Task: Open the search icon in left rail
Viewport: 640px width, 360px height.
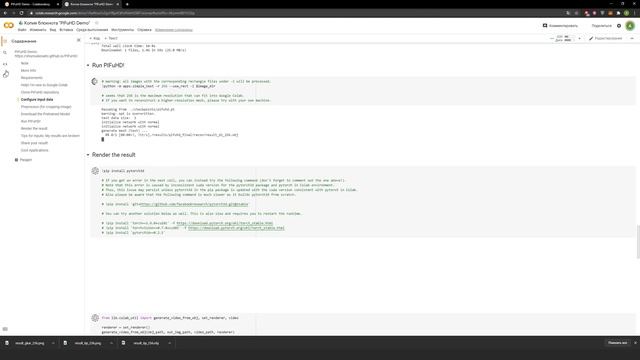Action: point(5,53)
